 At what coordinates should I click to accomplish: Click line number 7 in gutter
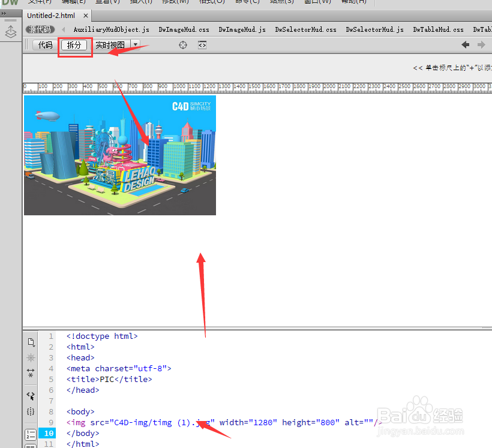click(51, 401)
